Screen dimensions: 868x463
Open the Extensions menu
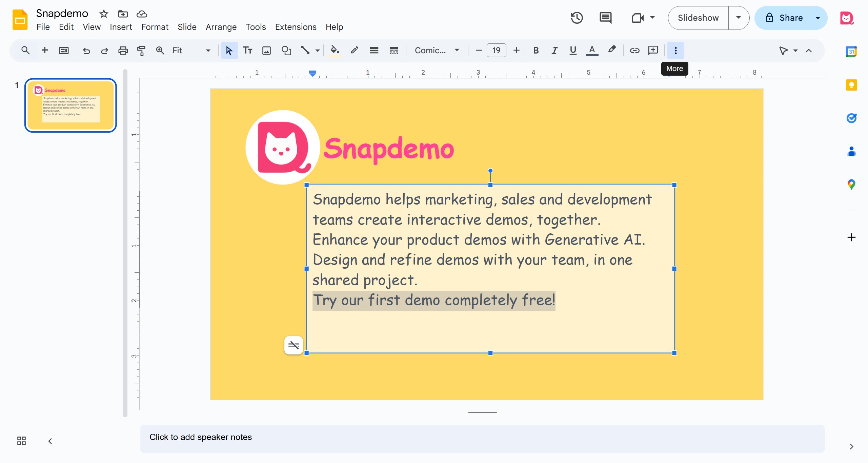click(x=296, y=27)
